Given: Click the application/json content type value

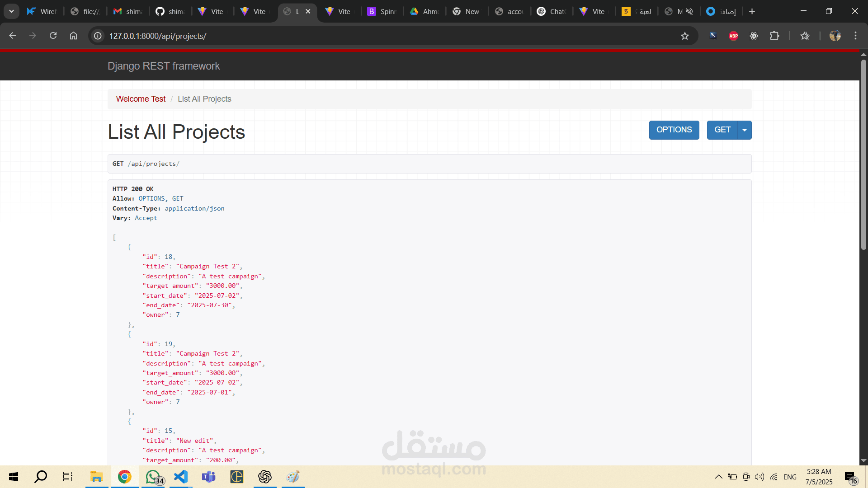Looking at the screenshot, I should [194, 208].
